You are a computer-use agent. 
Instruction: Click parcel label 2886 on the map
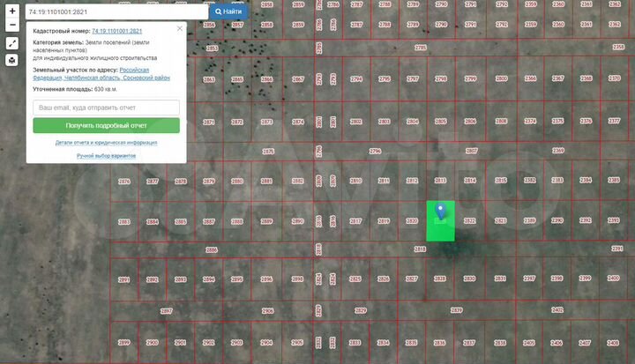tap(212, 250)
